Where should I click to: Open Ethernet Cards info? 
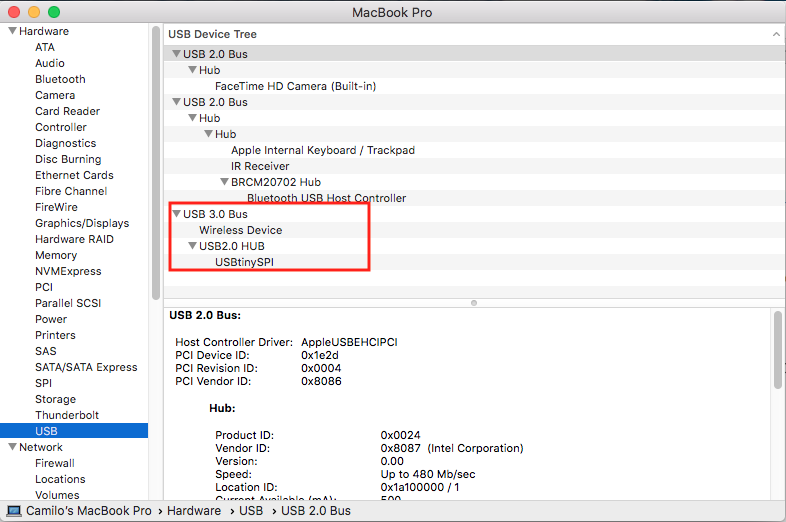[74, 175]
